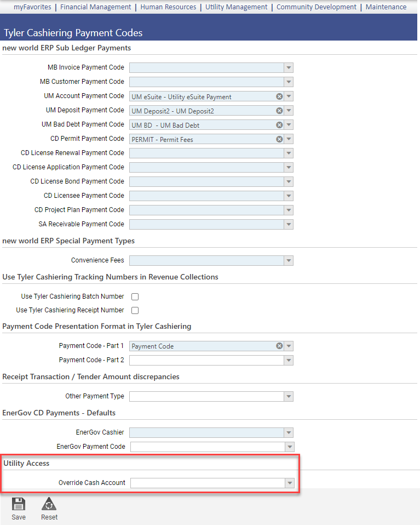This screenshot has width=420, height=525.
Task: Click the Reset icon
Action: pyautogui.click(x=49, y=504)
